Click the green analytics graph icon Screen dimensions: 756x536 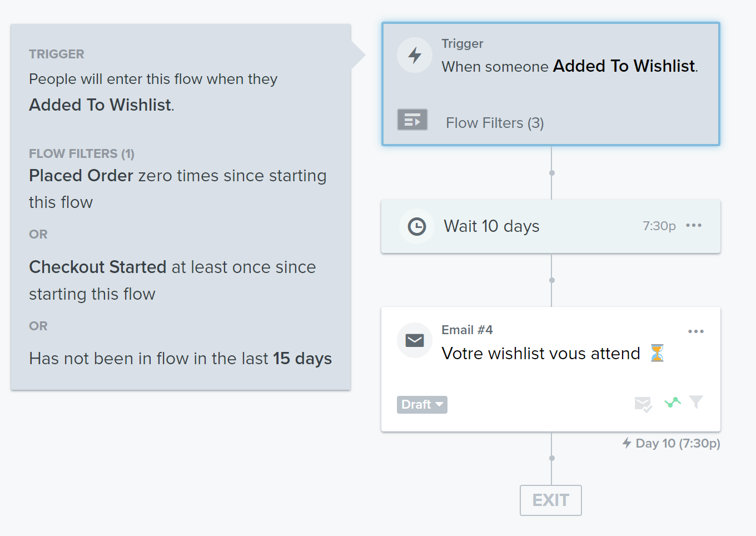(673, 402)
